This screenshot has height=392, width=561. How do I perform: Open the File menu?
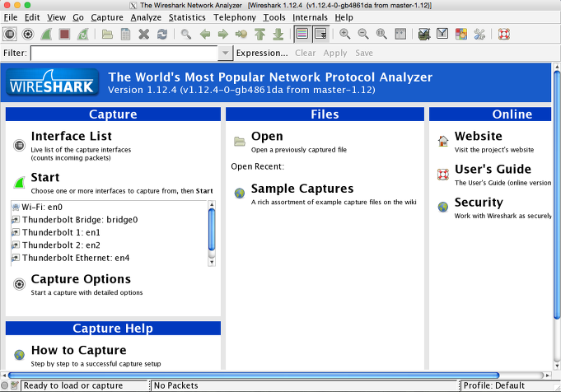click(11, 17)
